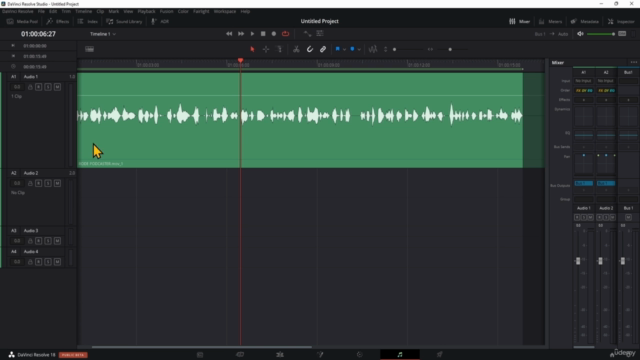Switch to the Color page tab
This screenshot has width=640, height=360.
(360, 354)
